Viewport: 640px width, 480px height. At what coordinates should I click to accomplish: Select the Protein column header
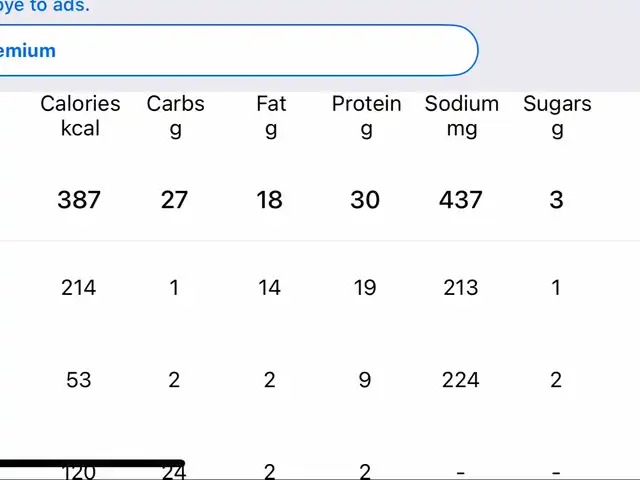coord(366,116)
